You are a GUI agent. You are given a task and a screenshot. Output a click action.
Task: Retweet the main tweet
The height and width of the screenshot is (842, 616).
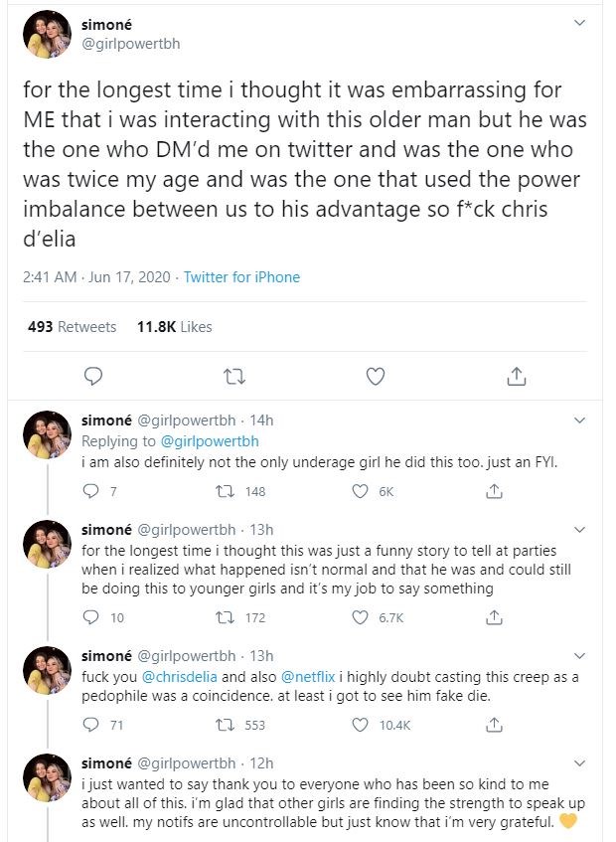point(234,376)
